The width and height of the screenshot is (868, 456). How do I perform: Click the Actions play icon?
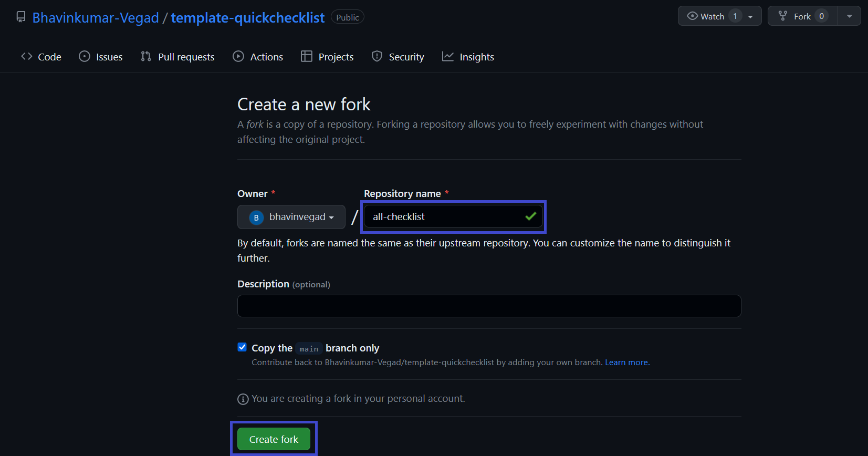(238, 56)
